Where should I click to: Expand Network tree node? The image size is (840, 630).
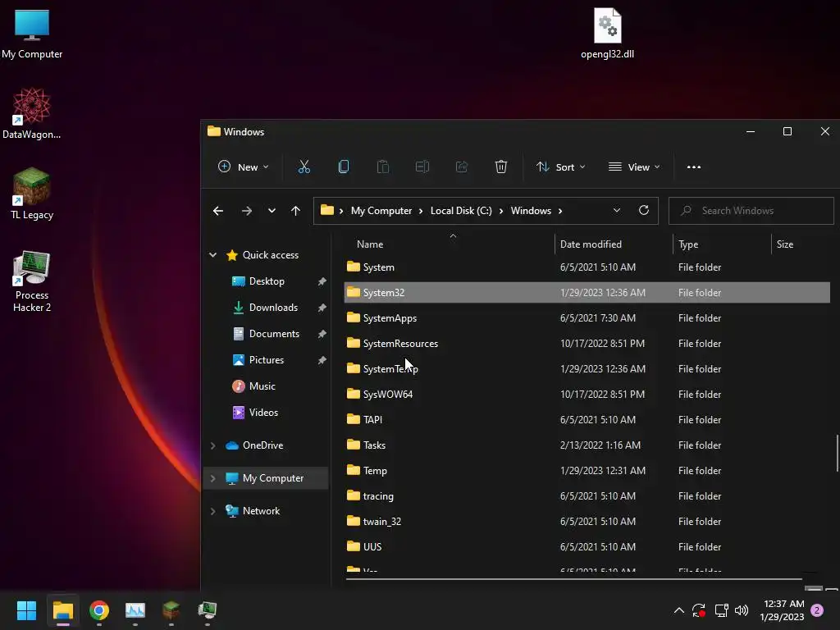pos(213,511)
